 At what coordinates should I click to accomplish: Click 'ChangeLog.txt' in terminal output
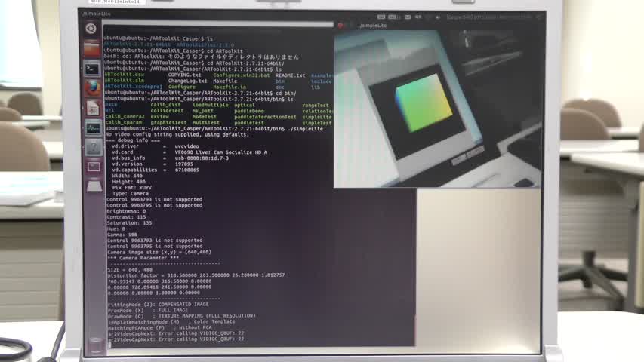pos(188,81)
